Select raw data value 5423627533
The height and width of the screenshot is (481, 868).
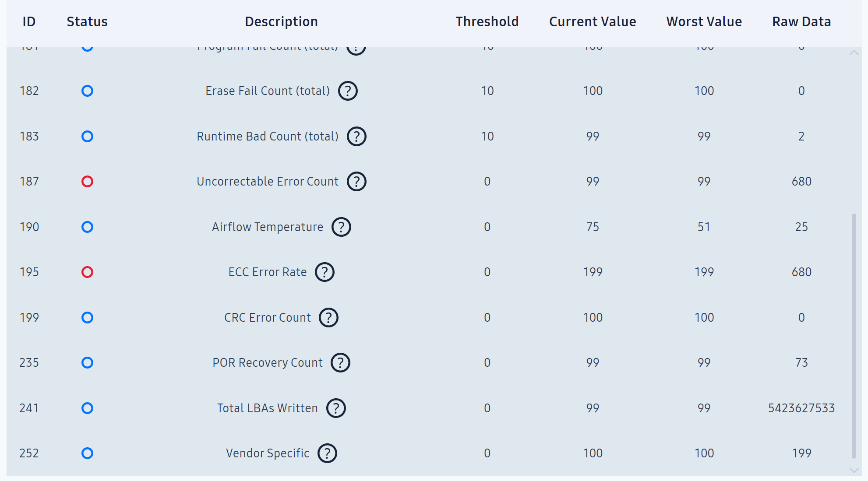[801, 408]
